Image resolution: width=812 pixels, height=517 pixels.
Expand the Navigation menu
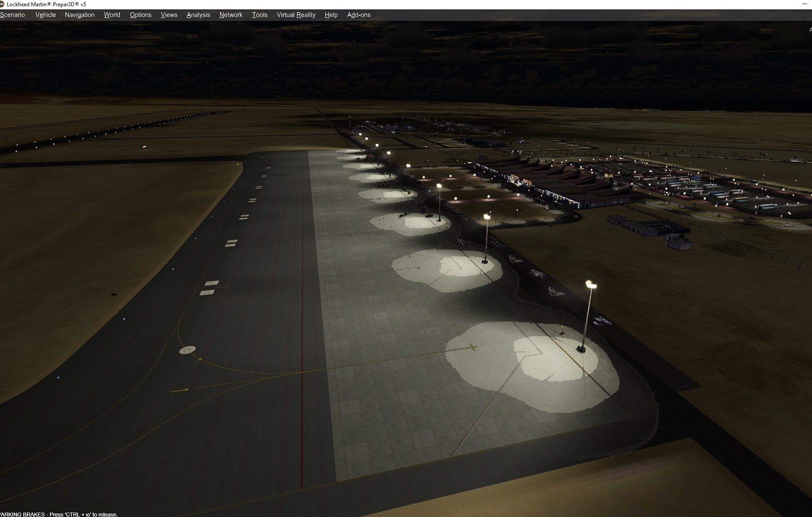point(79,15)
